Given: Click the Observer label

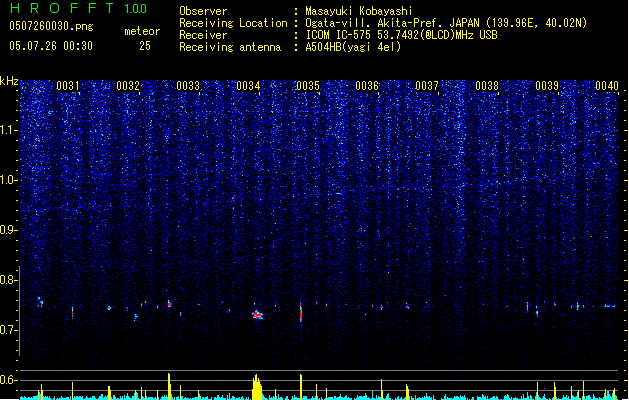Looking at the screenshot, I should pyautogui.click(x=203, y=11).
